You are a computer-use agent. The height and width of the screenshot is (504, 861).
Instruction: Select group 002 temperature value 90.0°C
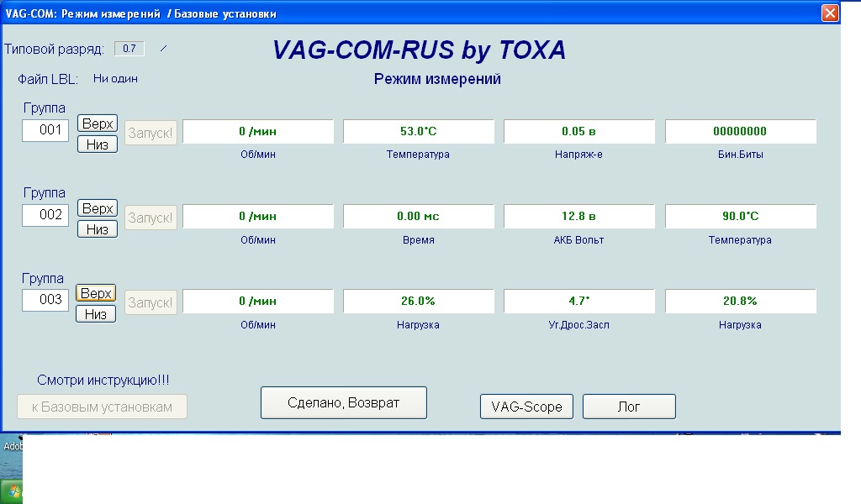click(x=740, y=216)
